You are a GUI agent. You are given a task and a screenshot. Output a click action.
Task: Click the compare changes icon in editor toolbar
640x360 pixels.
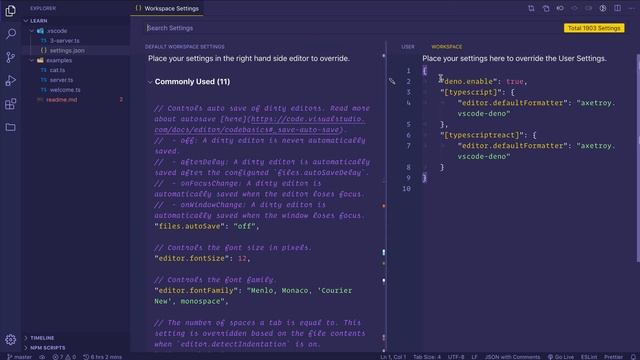[531, 8]
